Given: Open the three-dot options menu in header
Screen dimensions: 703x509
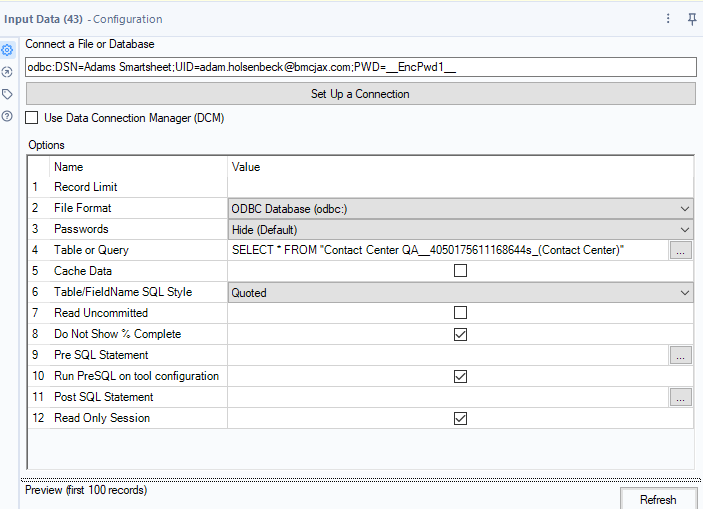Looking at the screenshot, I should (668, 19).
